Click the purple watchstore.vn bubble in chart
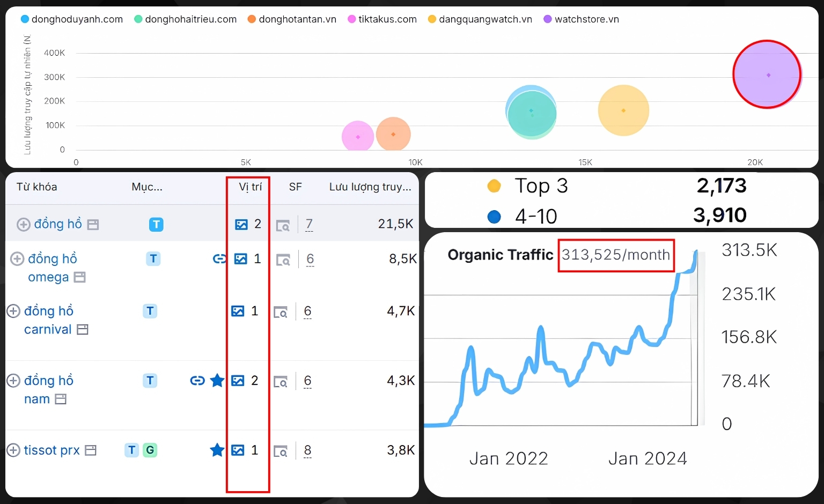824x504 pixels. point(768,75)
